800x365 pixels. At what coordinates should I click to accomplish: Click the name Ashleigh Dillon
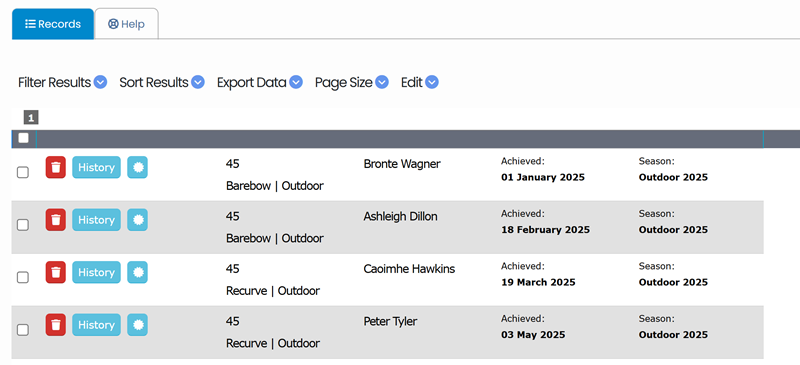tap(401, 216)
